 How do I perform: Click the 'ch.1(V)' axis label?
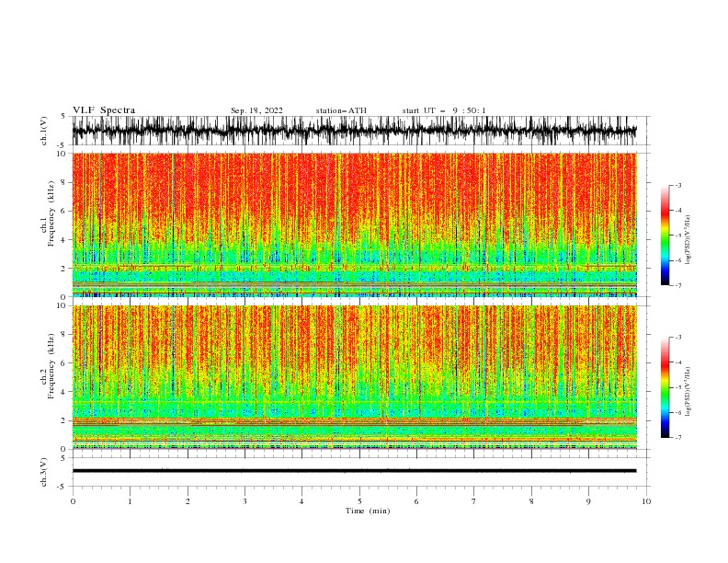click(x=44, y=131)
